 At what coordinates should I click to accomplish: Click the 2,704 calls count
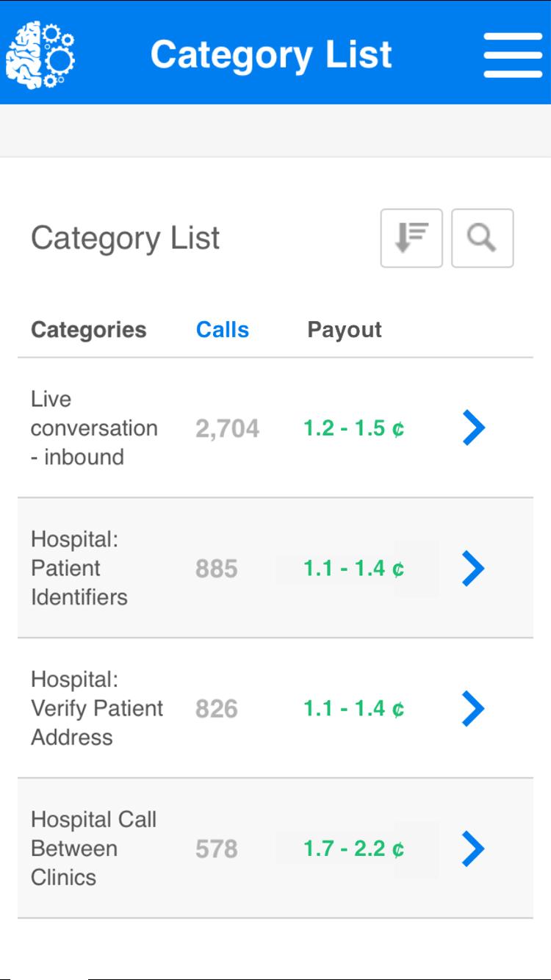pyautogui.click(x=227, y=429)
